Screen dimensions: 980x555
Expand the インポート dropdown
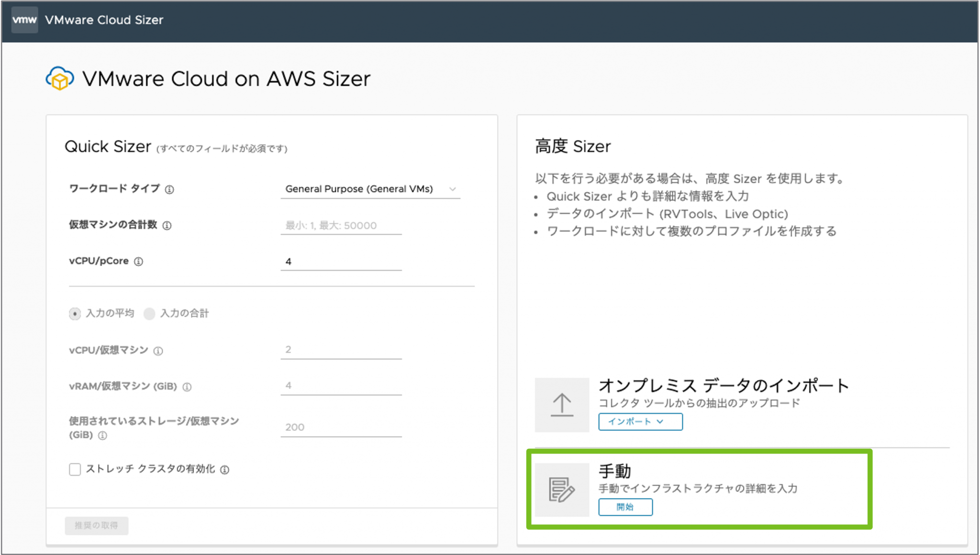point(640,422)
